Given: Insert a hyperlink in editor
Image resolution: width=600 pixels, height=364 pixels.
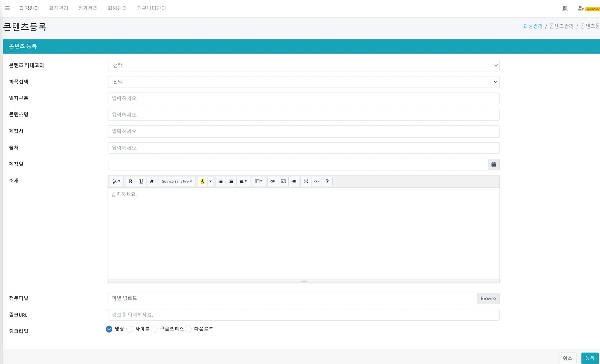Looking at the screenshot, I should coord(273,182).
